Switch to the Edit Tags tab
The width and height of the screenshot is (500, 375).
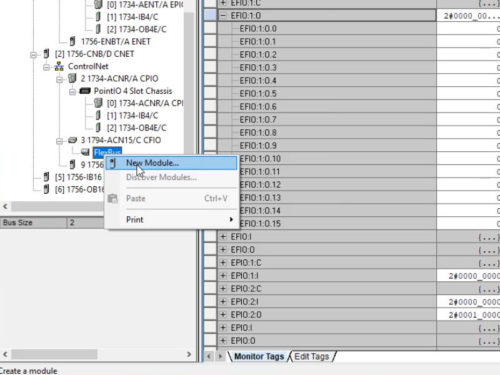(x=312, y=356)
